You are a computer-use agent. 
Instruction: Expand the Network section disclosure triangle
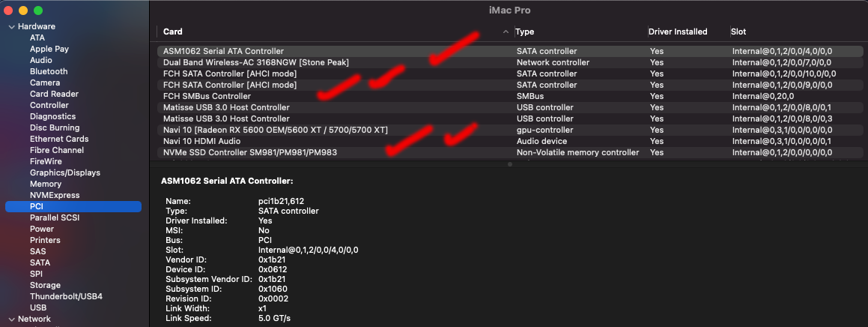point(10,319)
